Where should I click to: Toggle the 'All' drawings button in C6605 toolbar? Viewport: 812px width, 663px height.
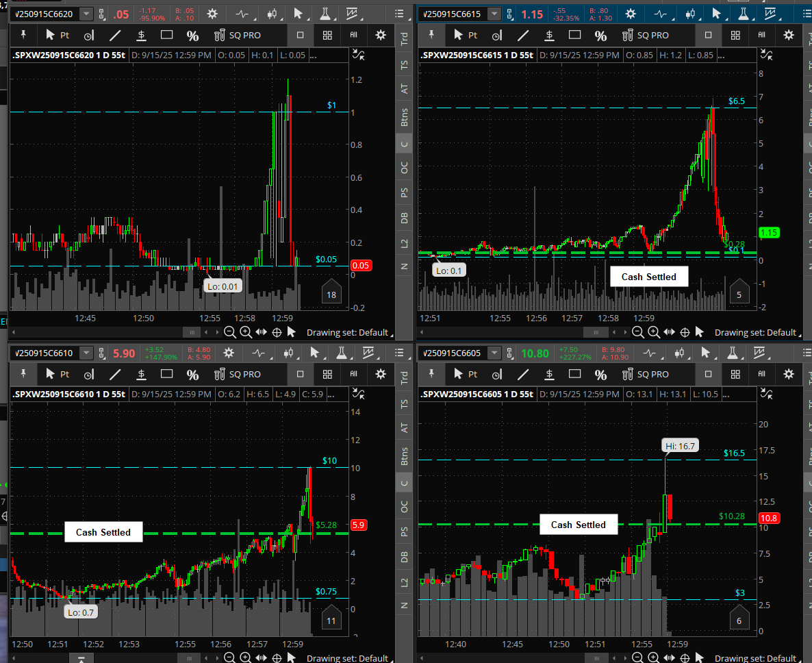click(x=761, y=374)
